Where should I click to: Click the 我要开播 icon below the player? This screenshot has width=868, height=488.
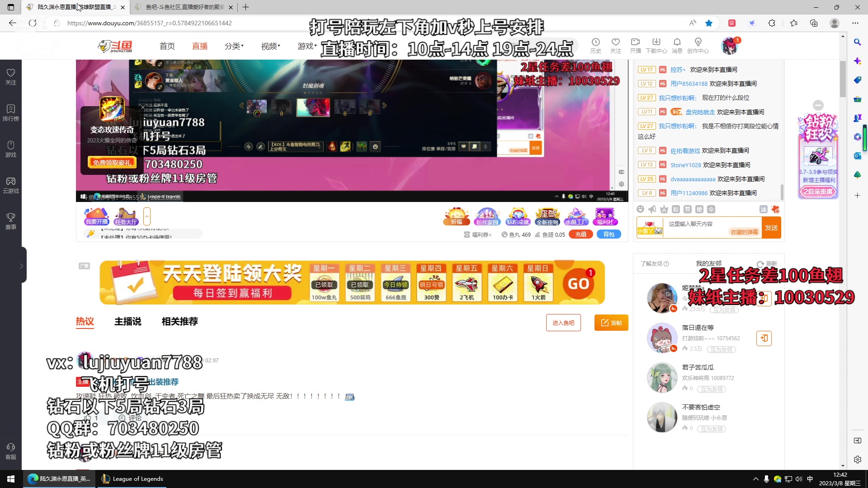(96, 216)
